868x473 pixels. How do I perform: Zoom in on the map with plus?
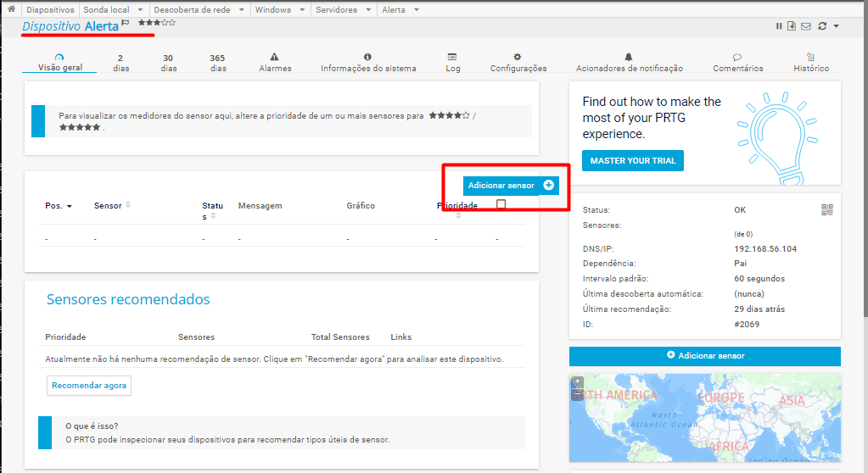click(577, 381)
